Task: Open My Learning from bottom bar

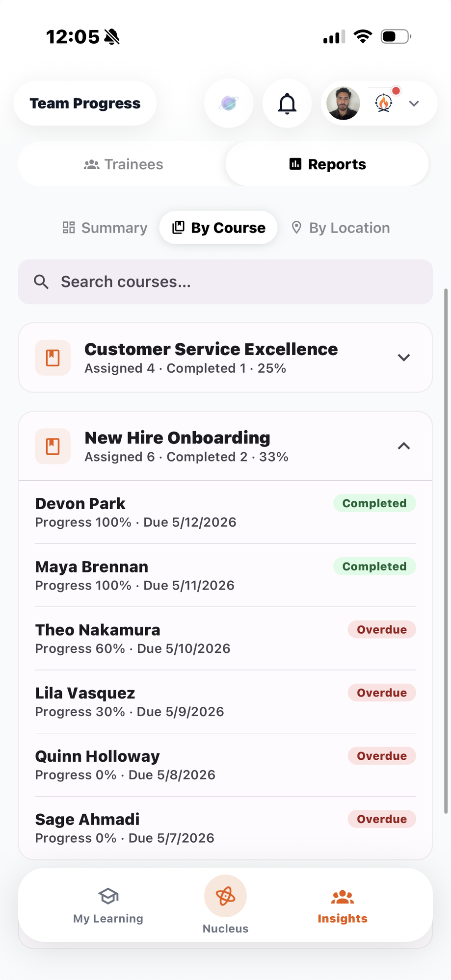Action: [x=108, y=906]
